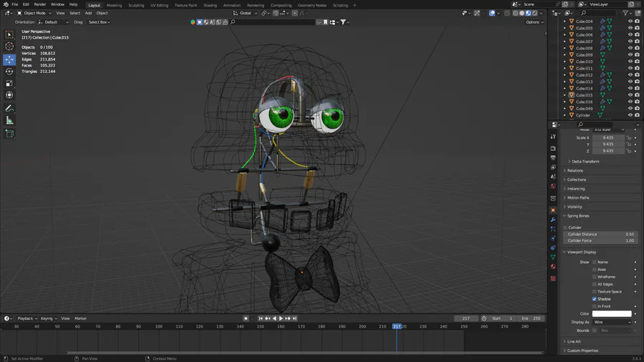Open the Render menu
Screen dimensions: 644x362
point(40,4)
